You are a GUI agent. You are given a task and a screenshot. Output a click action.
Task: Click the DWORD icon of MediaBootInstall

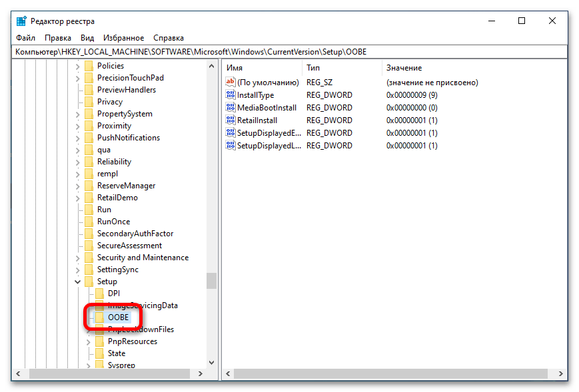pyautogui.click(x=231, y=107)
